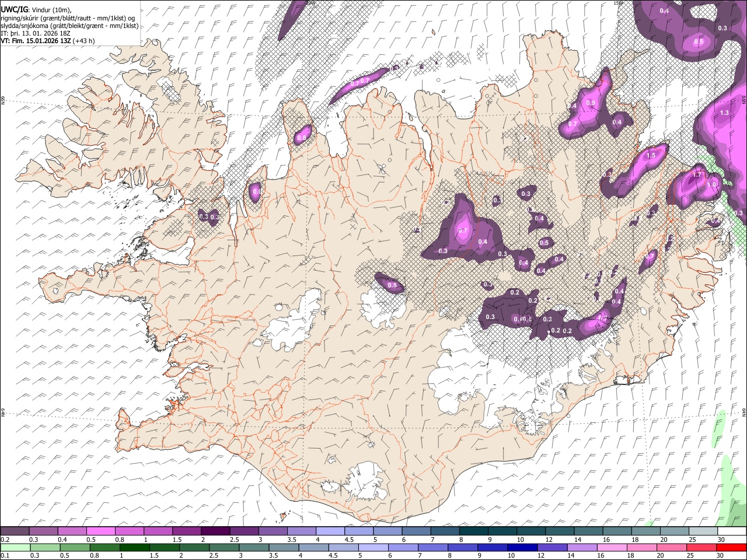Click the '4.5' label under the upper legend row
The width and height of the screenshot is (747, 560).
pyautogui.click(x=349, y=540)
